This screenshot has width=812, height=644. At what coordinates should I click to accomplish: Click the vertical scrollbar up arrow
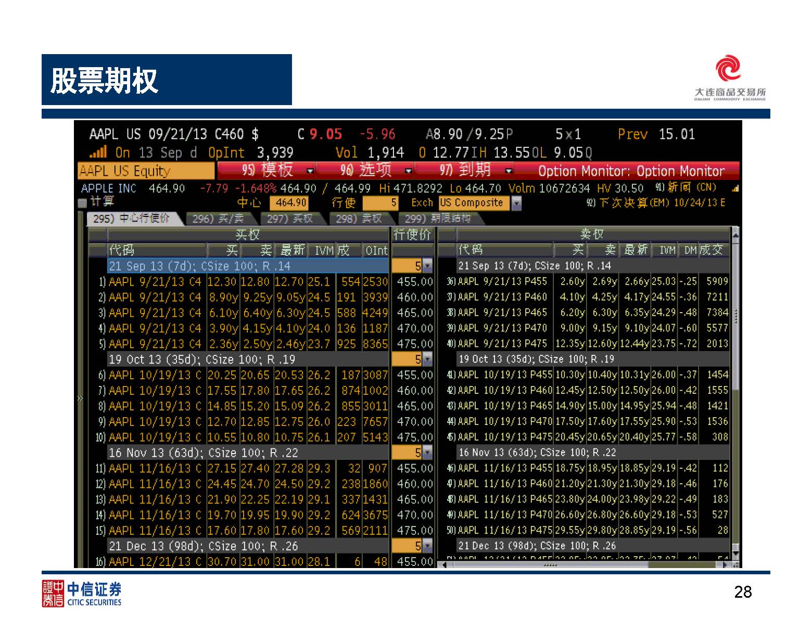click(x=735, y=235)
